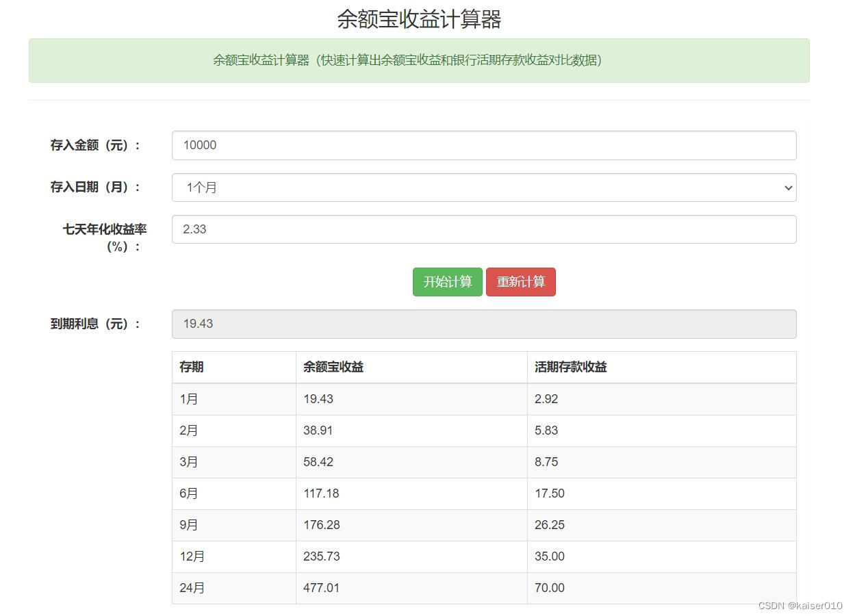Click the page title 余额宝收益计算器
The height and width of the screenshot is (616, 853).
click(x=419, y=19)
